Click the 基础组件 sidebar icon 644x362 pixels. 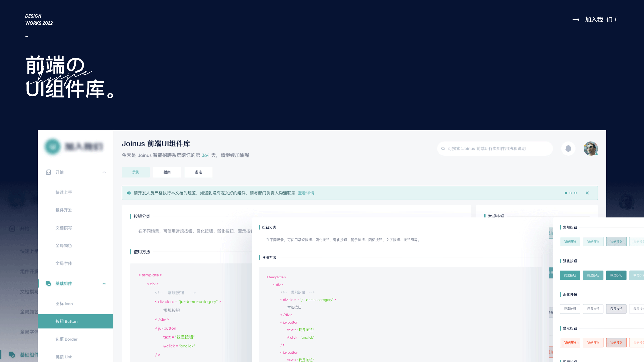point(48,283)
